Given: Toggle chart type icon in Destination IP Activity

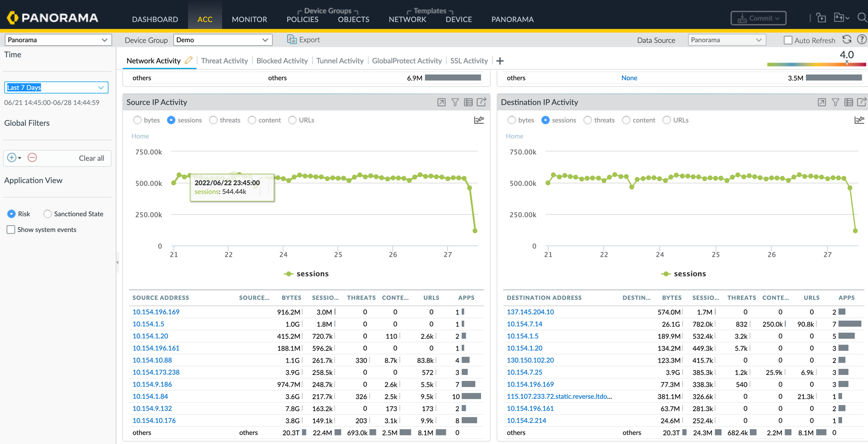Looking at the screenshot, I should point(859,120).
